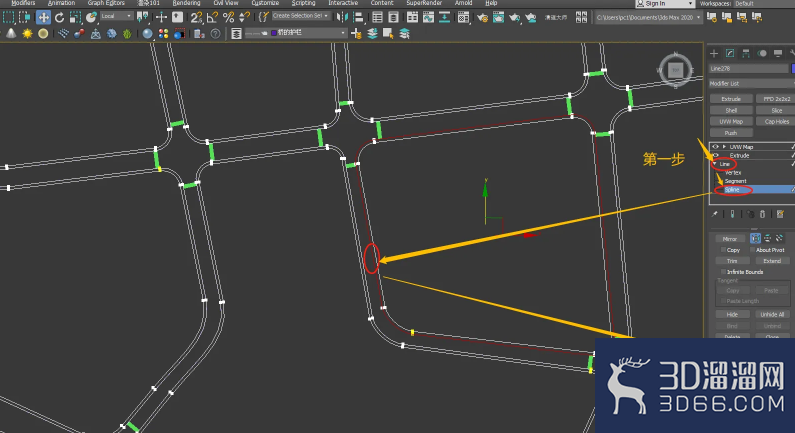Collapse the Line object expander
Screen dimensions: 795x433
pyautogui.click(x=715, y=164)
